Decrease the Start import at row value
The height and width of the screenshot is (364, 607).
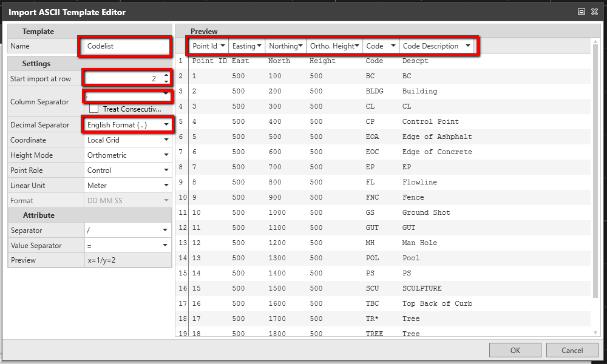[x=166, y=81]
